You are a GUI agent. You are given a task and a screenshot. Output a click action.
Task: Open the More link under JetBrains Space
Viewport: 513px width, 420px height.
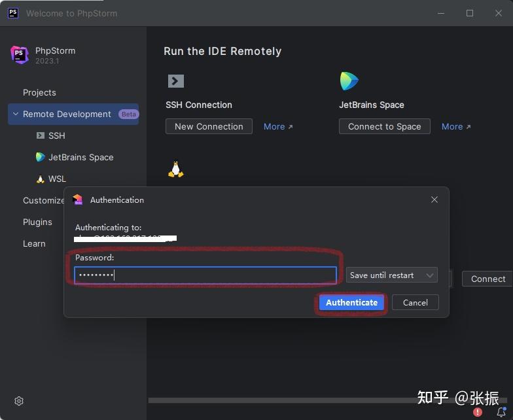coord(455,127)
